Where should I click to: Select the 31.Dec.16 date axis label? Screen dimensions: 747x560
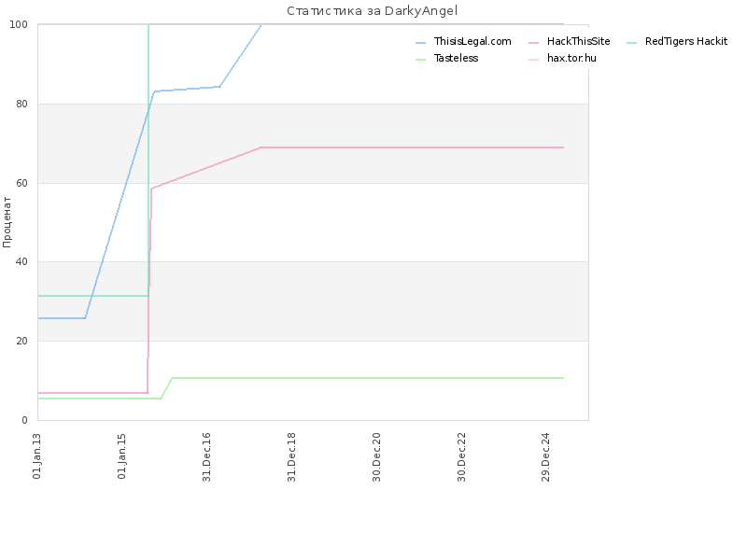click(206, 456)
